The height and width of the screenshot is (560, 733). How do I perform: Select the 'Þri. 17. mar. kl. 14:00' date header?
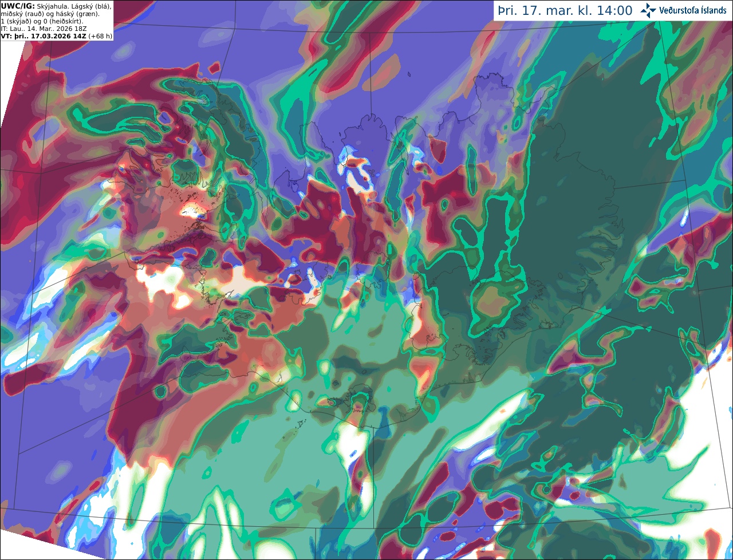pos(565,11)
